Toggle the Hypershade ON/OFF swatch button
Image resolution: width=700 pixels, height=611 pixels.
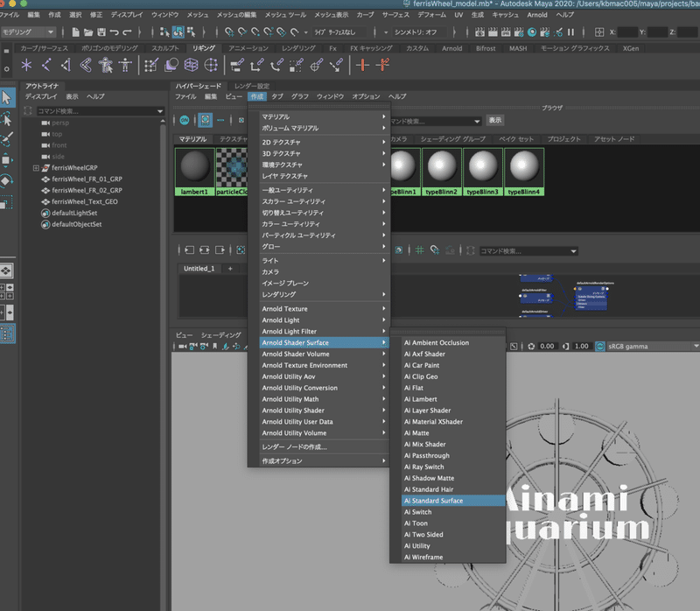point(185,120)
